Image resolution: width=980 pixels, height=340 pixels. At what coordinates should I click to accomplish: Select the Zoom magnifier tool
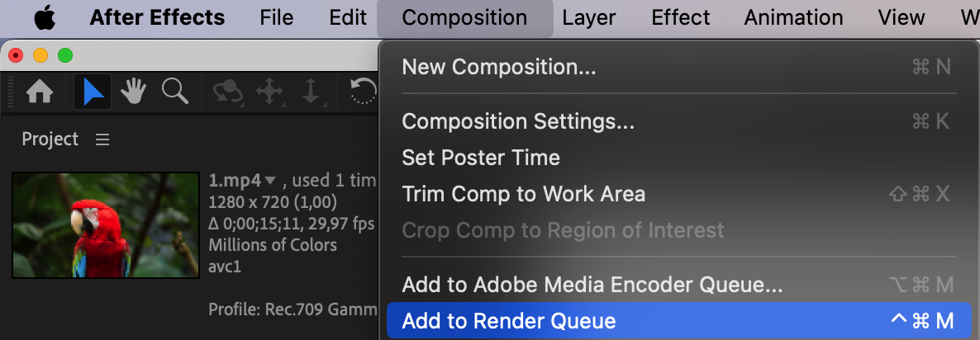point(175,92)
